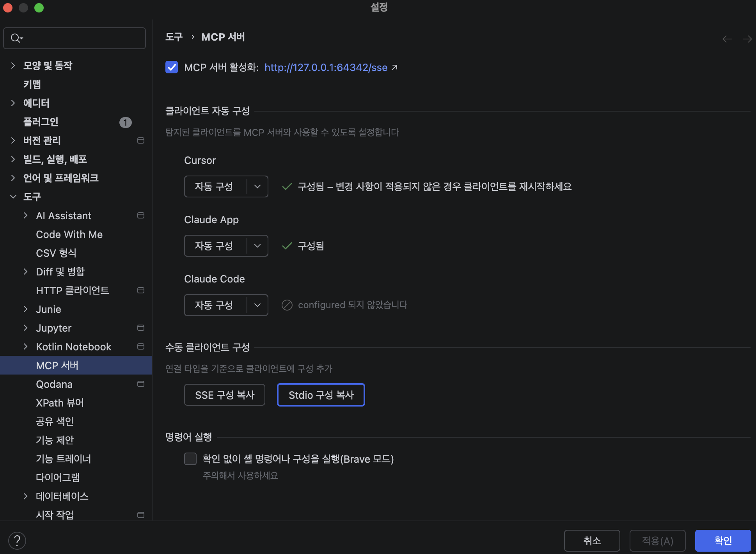Screen dimensions: 756x554
Task: Click the Stdio 구성 복사 button
Action: 321,395
